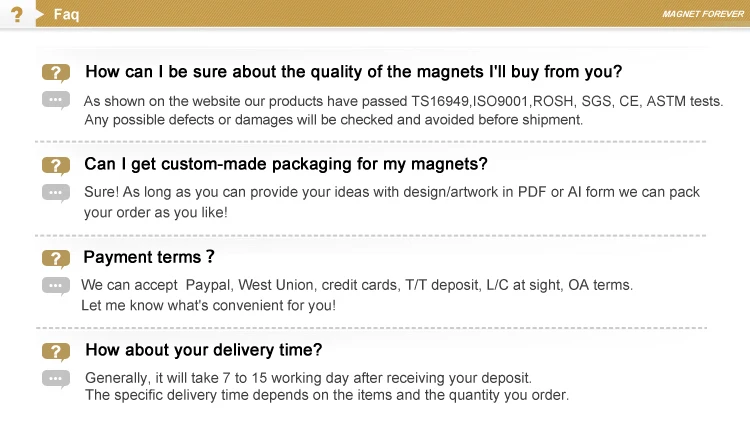Click answer bubble icon beside Paypal payment answer
The width and height of the screenshot is (750, 433).
(56, 286)
